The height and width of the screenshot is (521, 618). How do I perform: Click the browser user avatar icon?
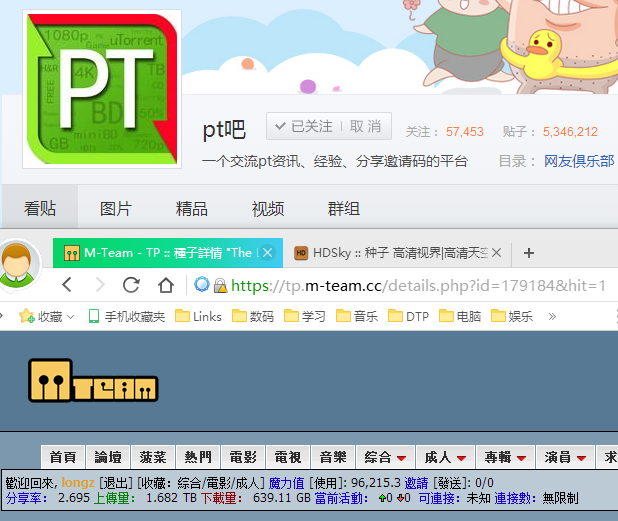[17, 266]
